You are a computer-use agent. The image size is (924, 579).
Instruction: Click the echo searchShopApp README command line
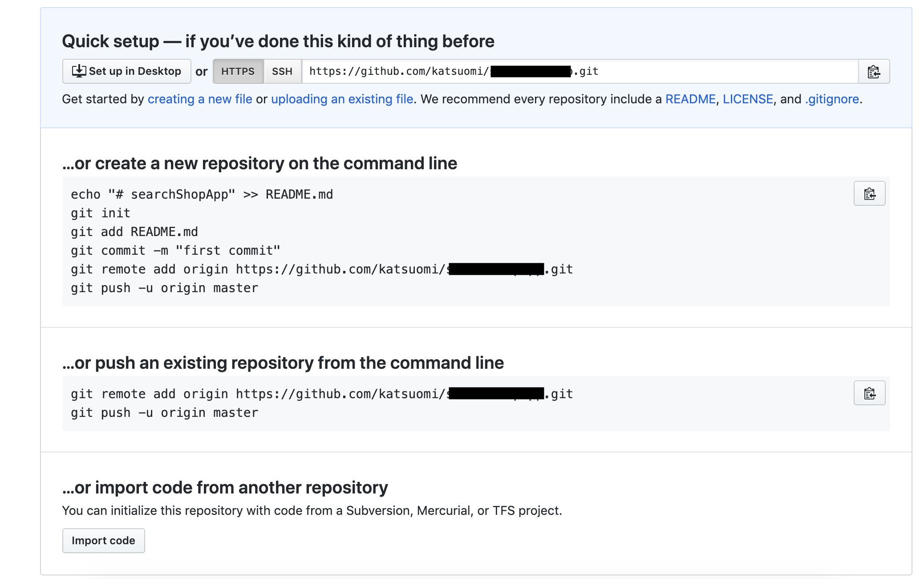coord(202,195)
